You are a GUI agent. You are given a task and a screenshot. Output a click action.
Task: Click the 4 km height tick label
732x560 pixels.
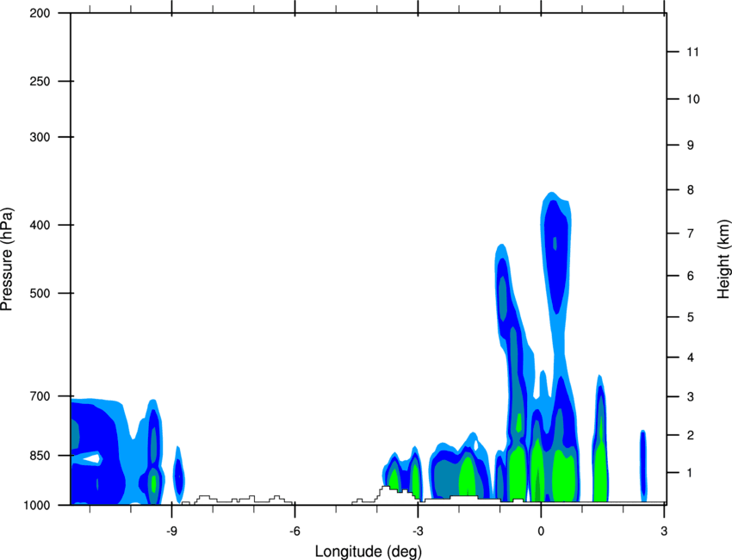(x=691, y=358)
